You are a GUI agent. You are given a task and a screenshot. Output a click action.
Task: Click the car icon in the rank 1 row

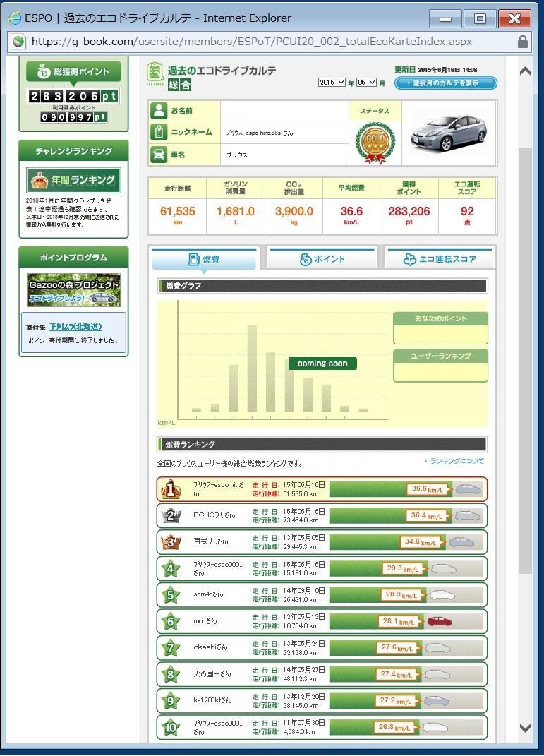(x=469, y=489)
